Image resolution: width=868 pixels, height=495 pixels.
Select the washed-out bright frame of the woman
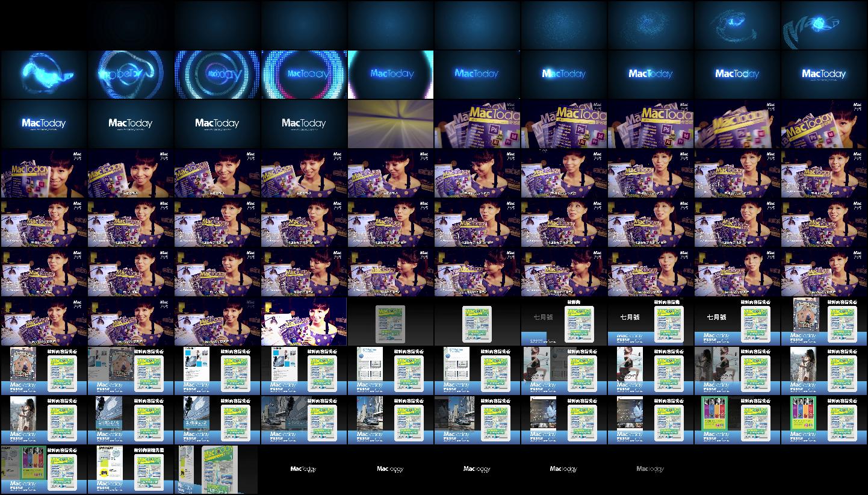pos(304,321)
